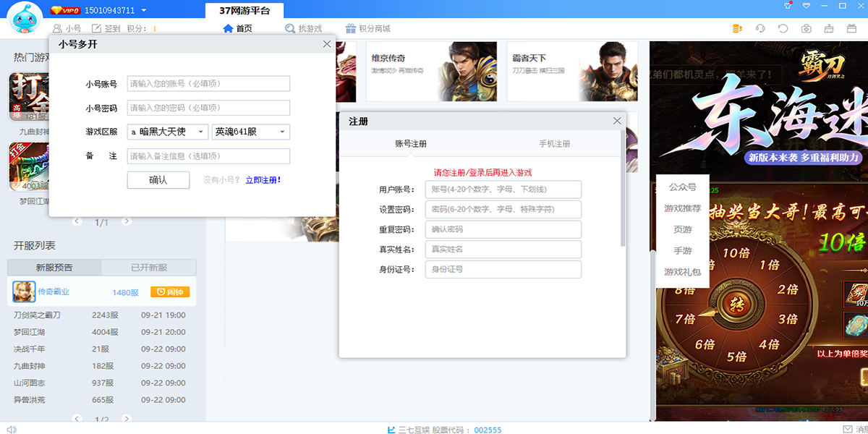
Task: Open the 积分商城 menu item
Action: point(367,29)
